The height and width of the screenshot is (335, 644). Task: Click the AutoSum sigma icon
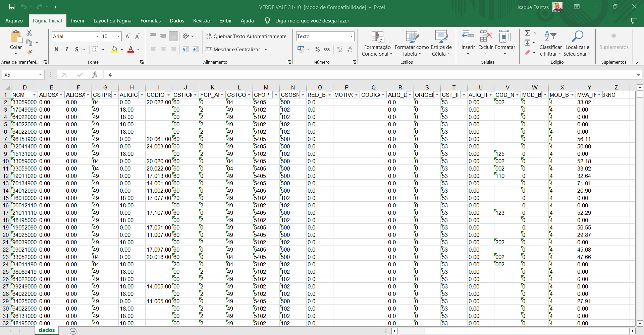(528, 33)
